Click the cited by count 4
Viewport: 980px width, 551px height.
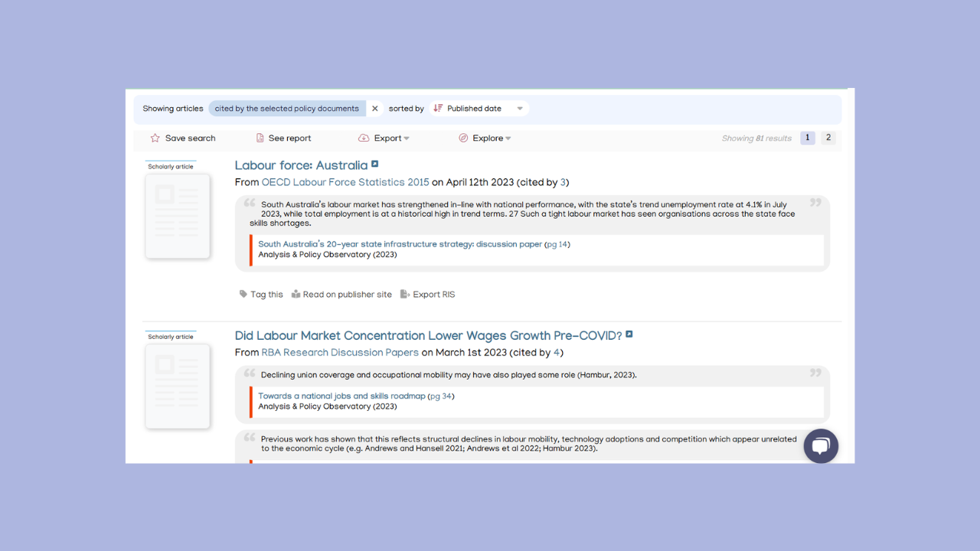pos(557,353)
